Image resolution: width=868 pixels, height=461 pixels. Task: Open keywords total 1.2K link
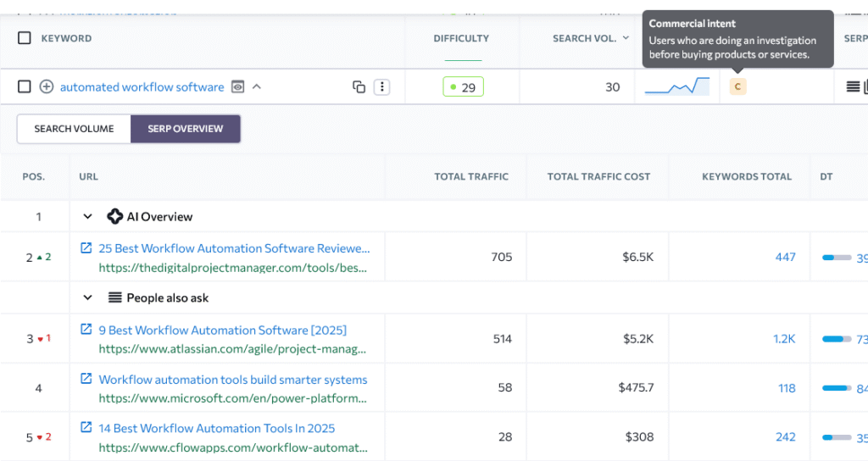[x=784, y=339]
